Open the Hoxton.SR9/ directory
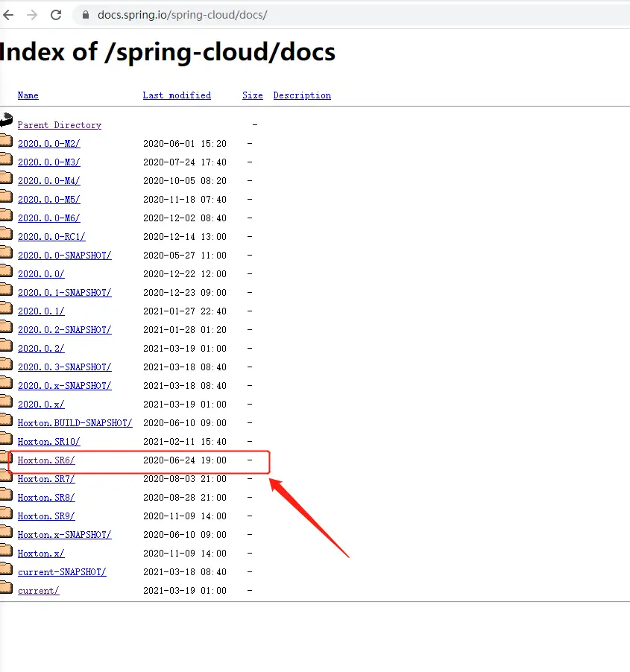The image size is (630, 672). [46, 516]
